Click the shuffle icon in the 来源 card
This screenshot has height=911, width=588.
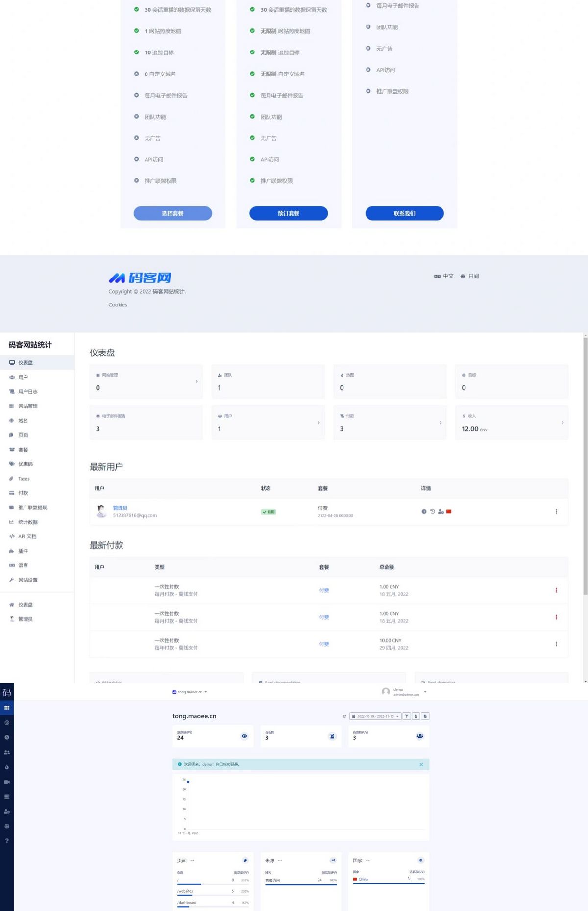point(333,860)
